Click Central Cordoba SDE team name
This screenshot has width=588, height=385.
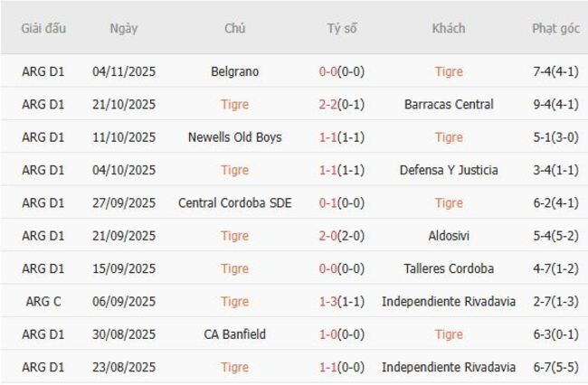tap(234, 203)
